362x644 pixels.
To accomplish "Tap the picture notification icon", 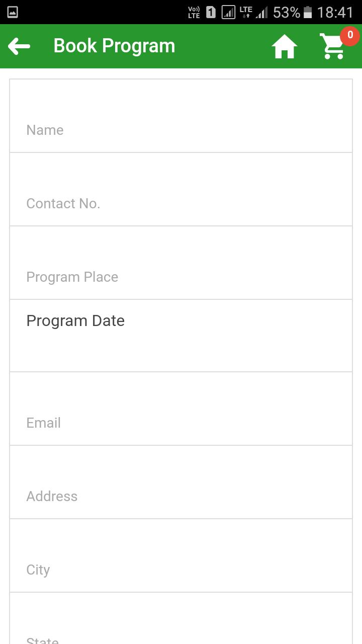I will click(x=13, y=12).
